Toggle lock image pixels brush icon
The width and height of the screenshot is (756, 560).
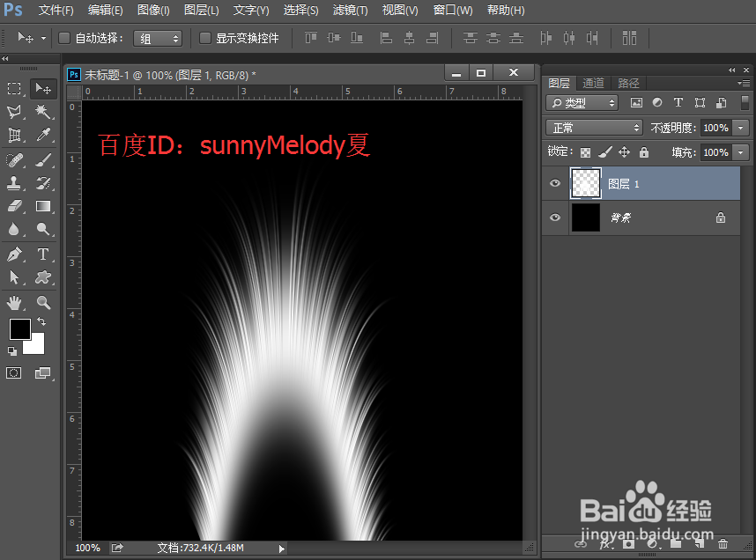click(x=605, y=152)
